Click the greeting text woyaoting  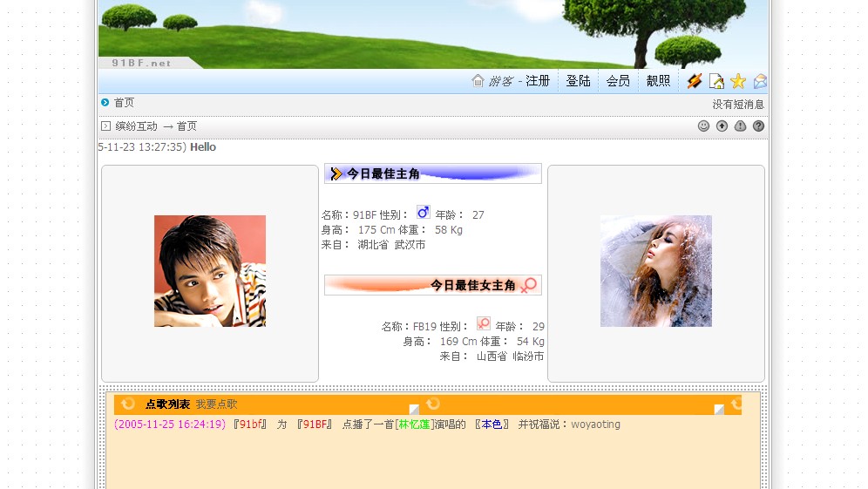coord(595,424)
